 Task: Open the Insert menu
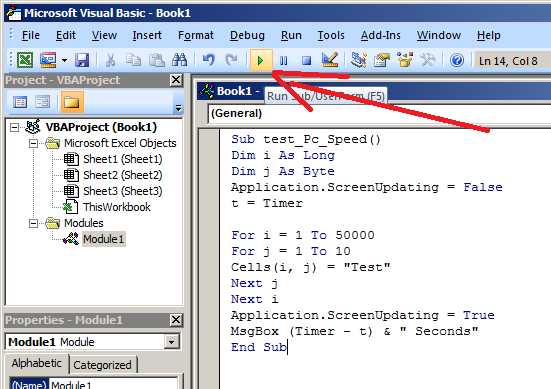click(x=147, y=35)
